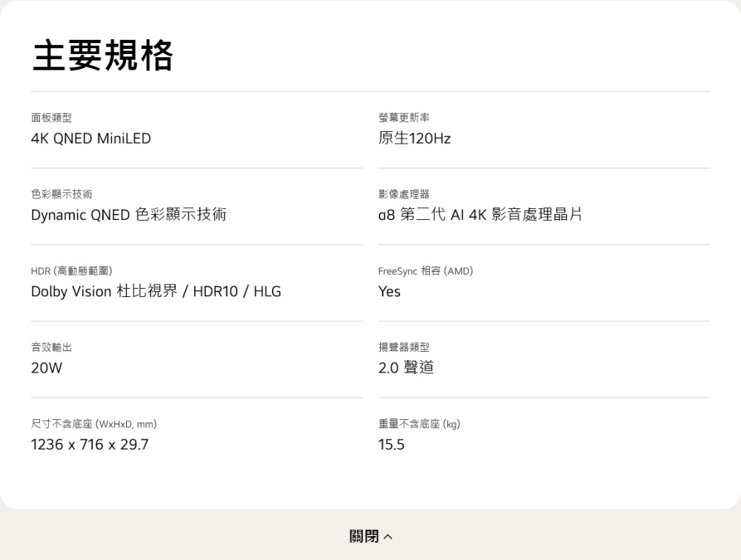Click the 2.0 聲道 speaker value
The image size is (741, 560).
405,368
